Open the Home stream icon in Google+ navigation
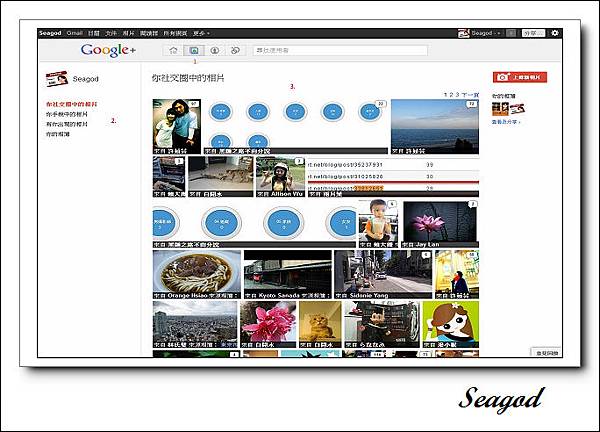The height and width of the screenshot is (432, 600). tap(173, 50)
